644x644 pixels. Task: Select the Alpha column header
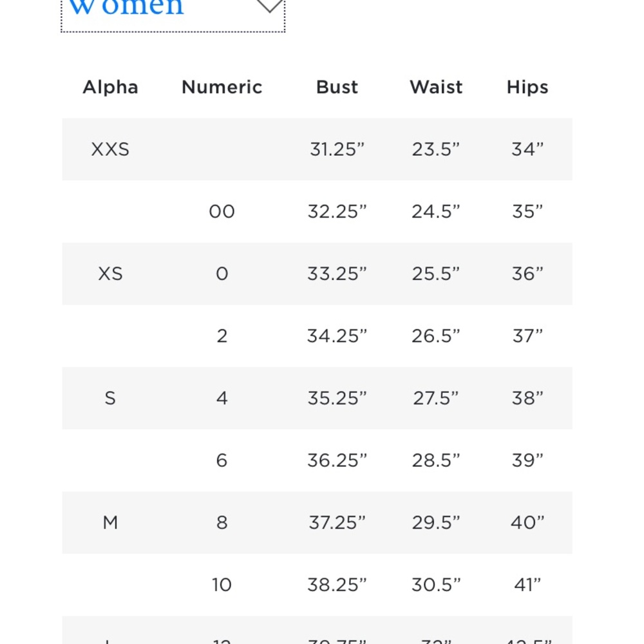pos(110,87)
